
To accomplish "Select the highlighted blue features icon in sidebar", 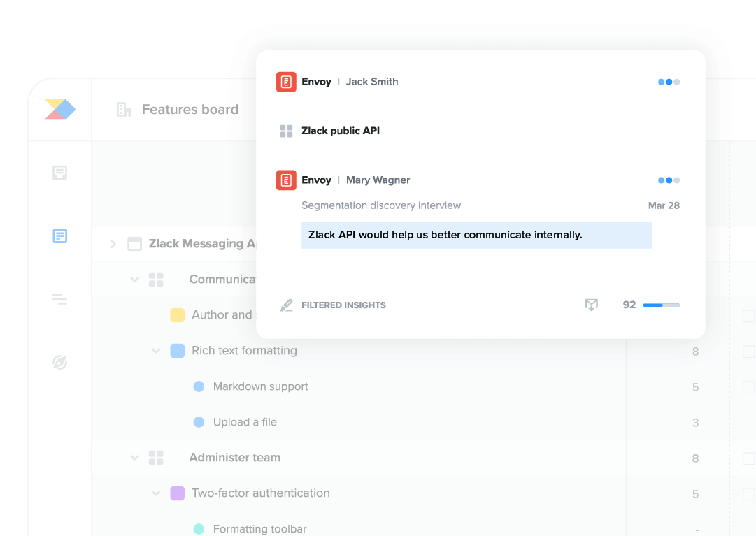I will pos(59,236).
